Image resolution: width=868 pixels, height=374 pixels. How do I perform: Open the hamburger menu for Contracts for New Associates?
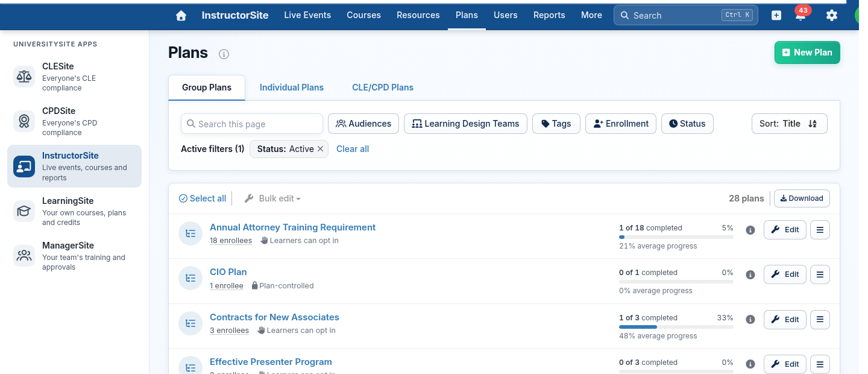coord(820,320)
